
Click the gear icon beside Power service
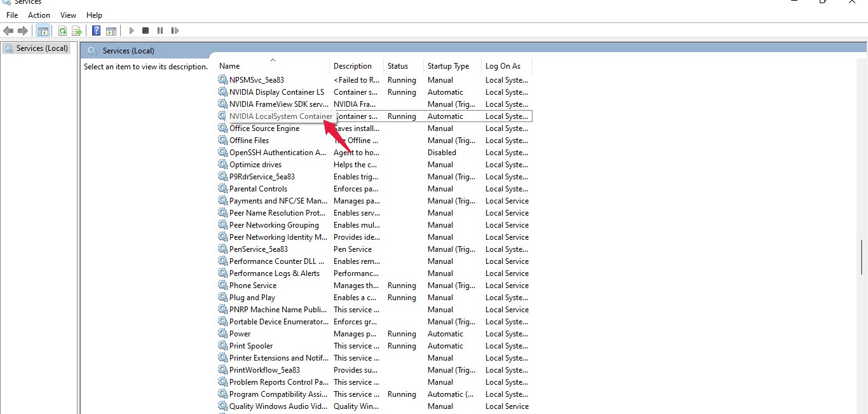coord(222,334)
